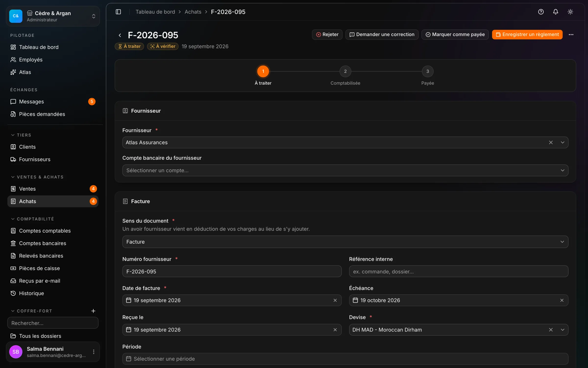Open Tableau de bord in sidebar
This screenshot has width=588, height=368.
click(x=53, y=47)
